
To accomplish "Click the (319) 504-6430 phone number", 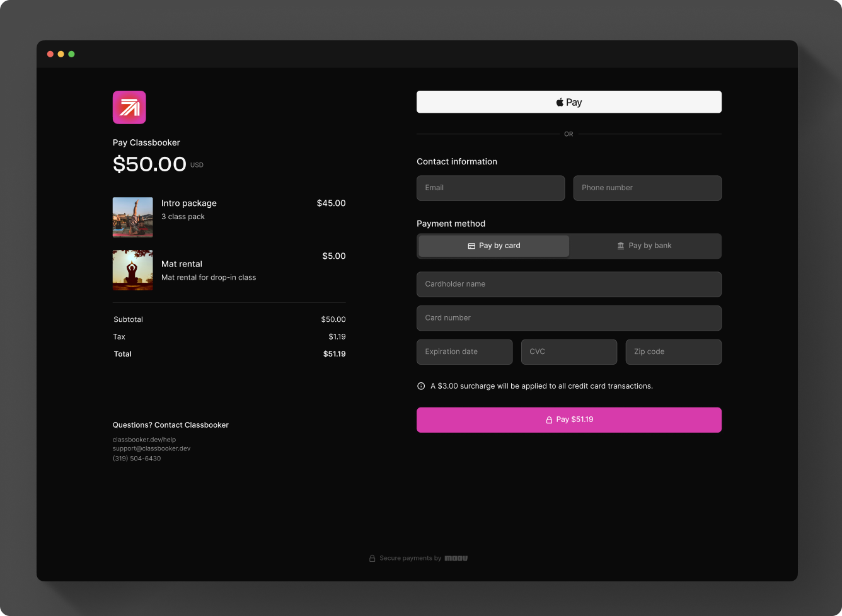I will click(137, 459).
